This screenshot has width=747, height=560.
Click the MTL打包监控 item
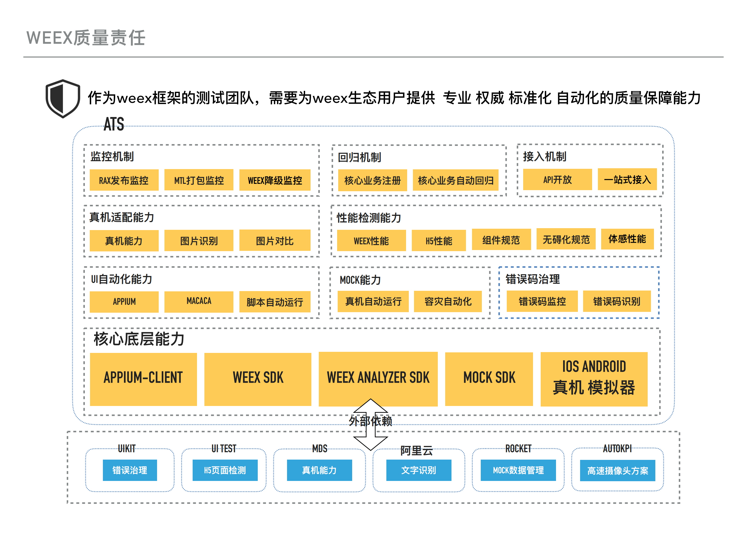199,180
